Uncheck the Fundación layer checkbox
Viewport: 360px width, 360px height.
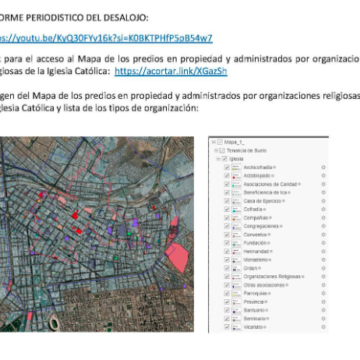coord(227,243)
